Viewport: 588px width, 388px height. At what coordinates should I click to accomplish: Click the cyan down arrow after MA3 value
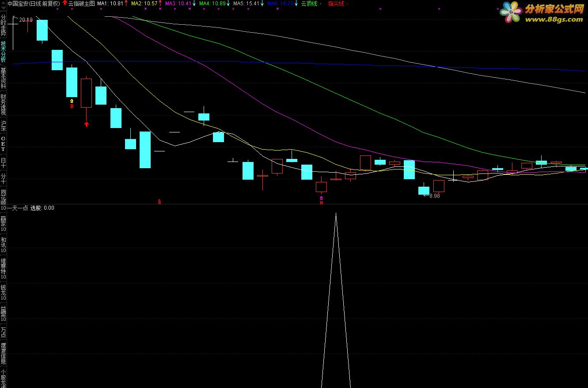[194, 3]
